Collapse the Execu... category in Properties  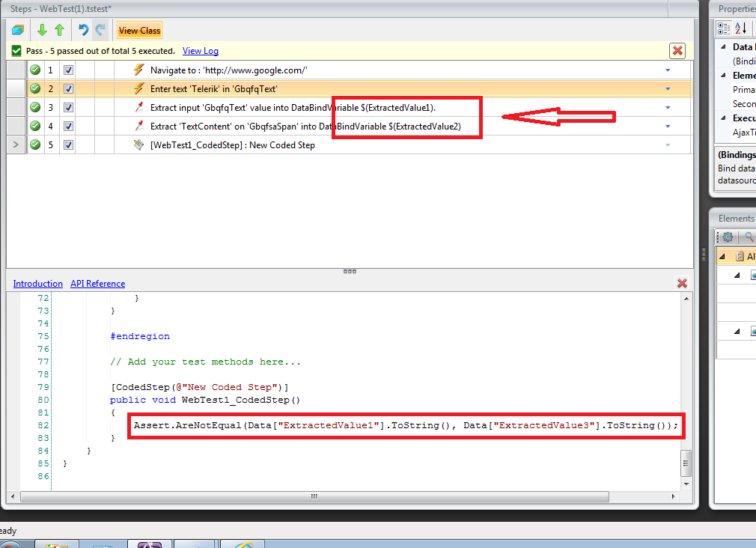[723, 118]
